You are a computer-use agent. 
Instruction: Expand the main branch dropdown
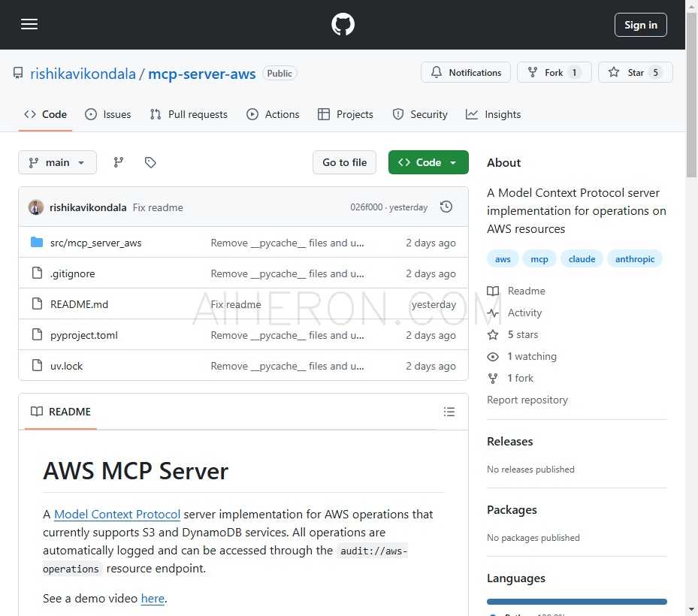(57, 162)
